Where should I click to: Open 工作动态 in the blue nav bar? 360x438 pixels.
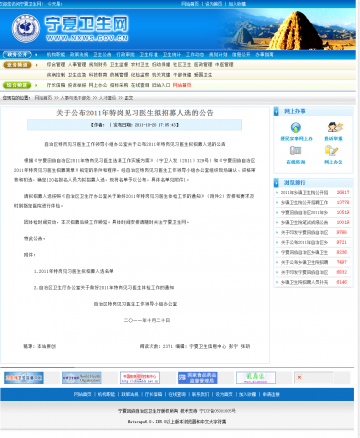point(195,54)
